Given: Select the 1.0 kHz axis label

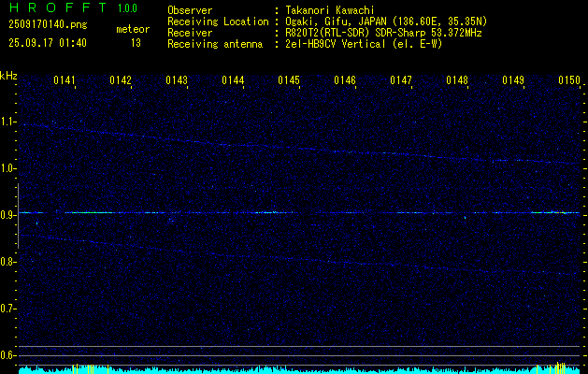Looking at the screenshot, I should tap(8, 168).
